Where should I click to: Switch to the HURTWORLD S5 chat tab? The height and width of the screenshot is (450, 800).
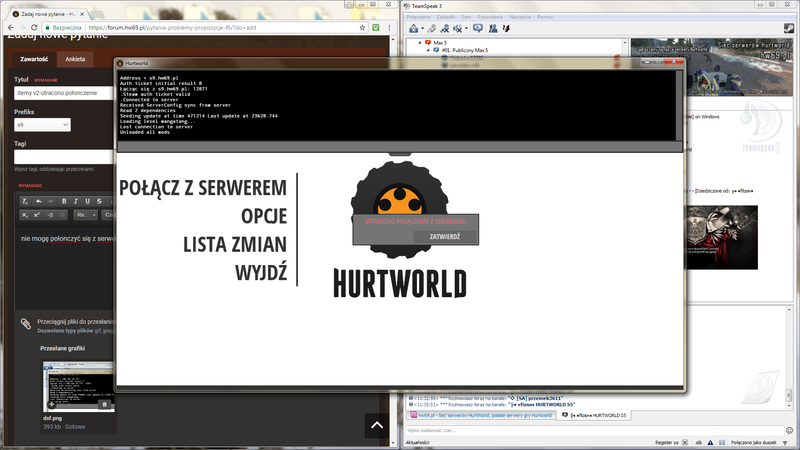(594, 415)
